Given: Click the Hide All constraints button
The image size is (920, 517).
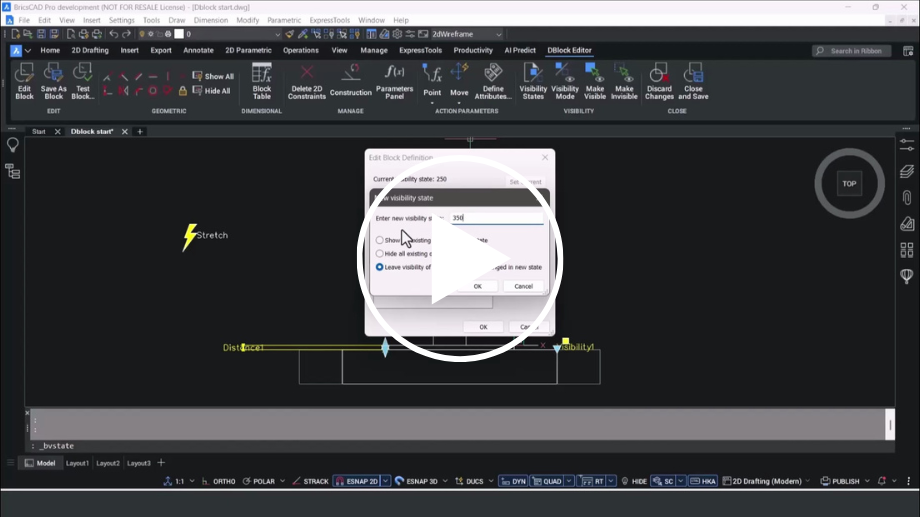Looking at the screenshot, I should [211, 91].
